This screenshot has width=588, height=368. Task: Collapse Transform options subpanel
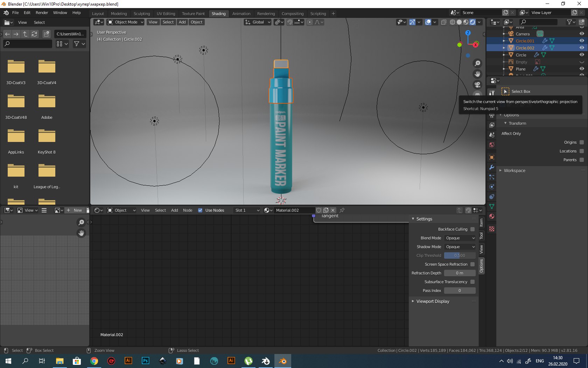click(517, 123)
